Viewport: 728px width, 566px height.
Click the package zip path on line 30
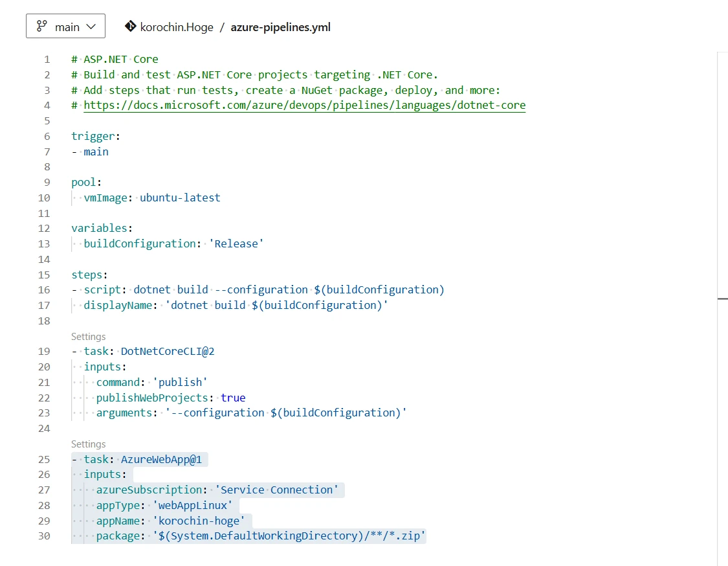click(289, 536)
